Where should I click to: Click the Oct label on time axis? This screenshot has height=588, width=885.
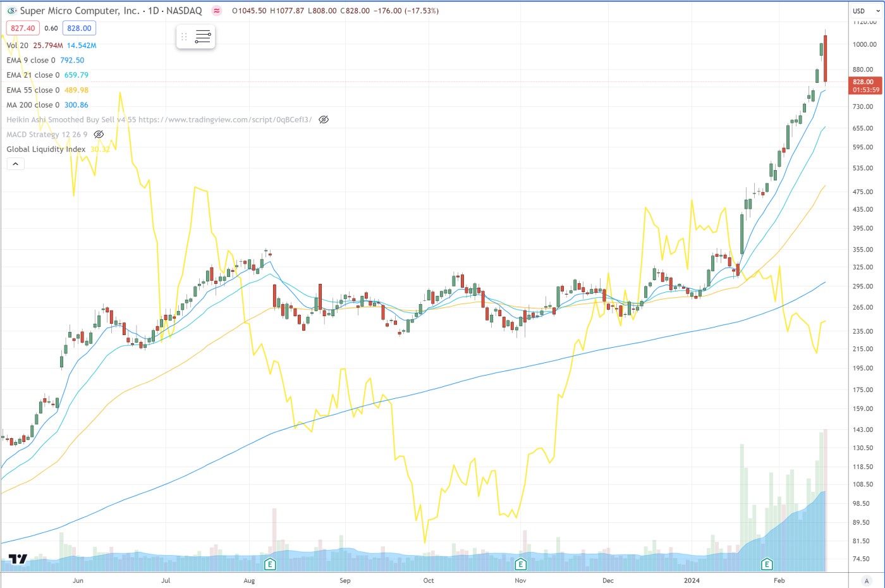(x=429, y=580)
